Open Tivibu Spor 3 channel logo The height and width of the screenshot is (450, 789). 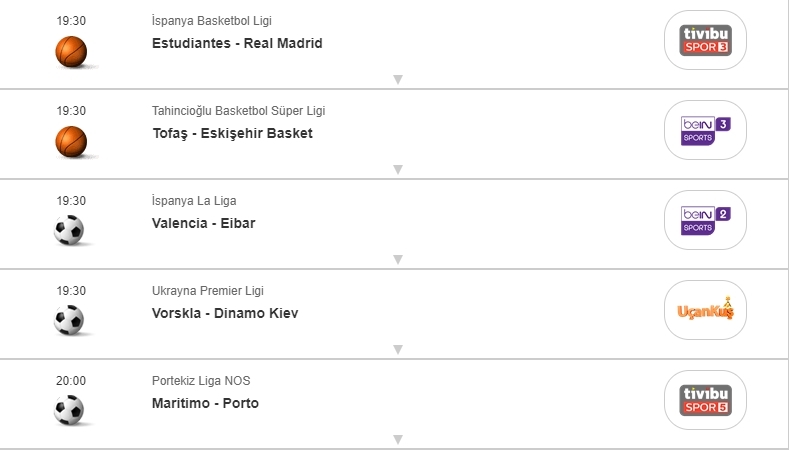(705, 40)
